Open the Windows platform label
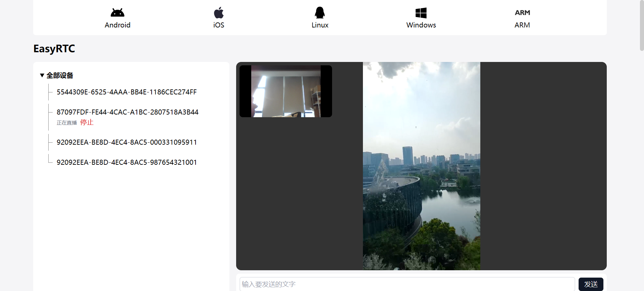644x291 pixels. coord(421,25)
